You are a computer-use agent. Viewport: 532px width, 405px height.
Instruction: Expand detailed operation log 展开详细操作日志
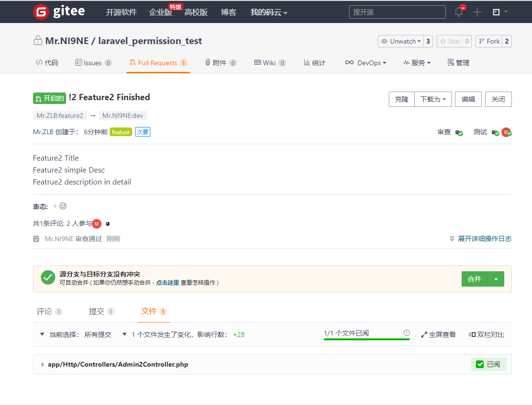click(x=480, y=239)
